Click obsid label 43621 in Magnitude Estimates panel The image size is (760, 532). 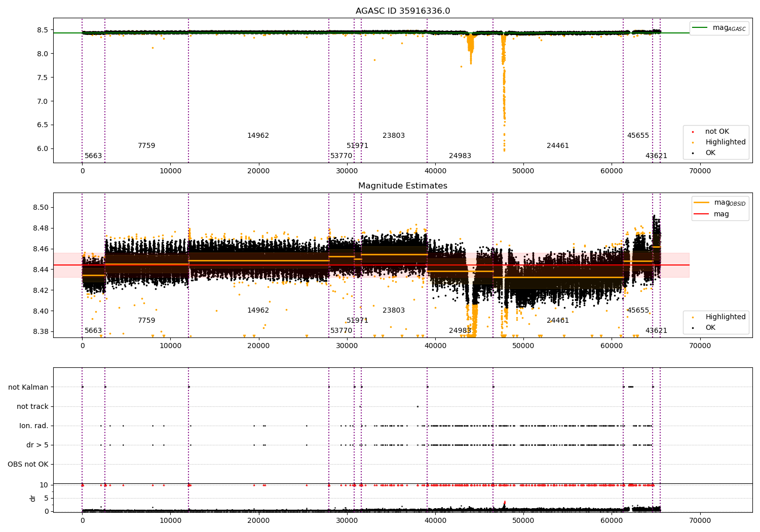point(656,331)
